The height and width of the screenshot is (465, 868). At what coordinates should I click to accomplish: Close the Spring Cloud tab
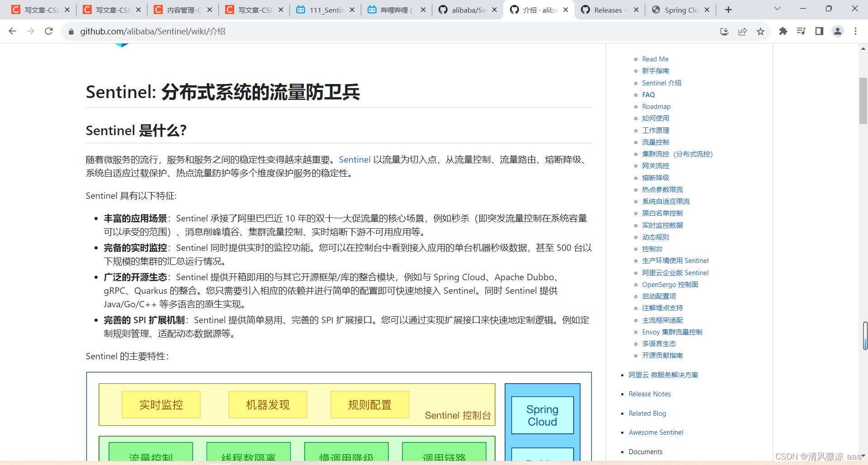[x=707, y=9]
